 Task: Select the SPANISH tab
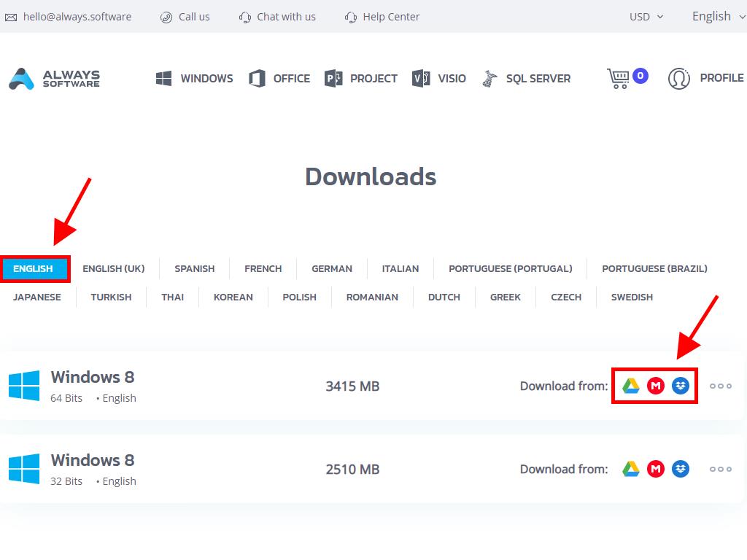194,268
